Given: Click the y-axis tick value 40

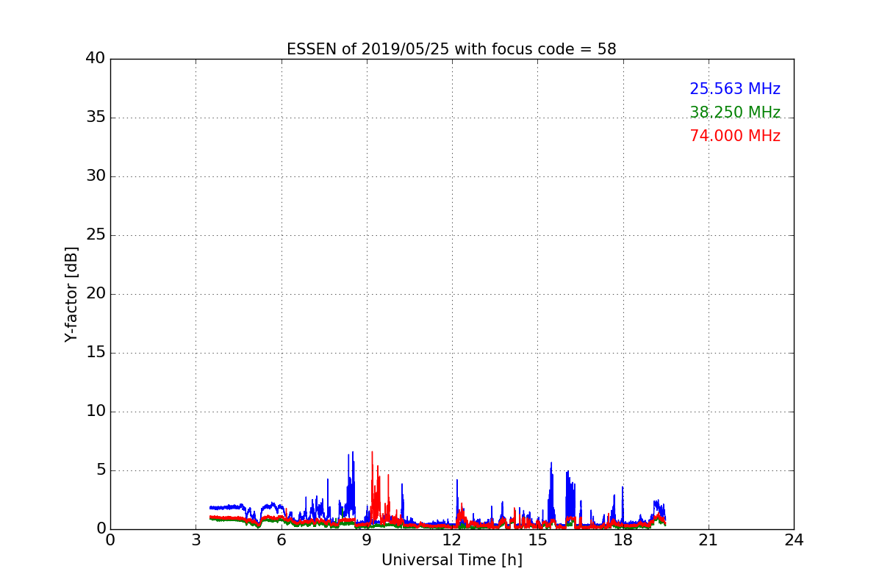Looking at the screenshot, I should pos(96,59).
